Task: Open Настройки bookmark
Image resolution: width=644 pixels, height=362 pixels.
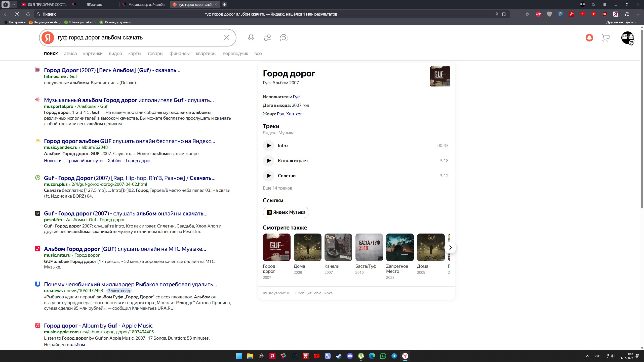Action: coord(15,22)
